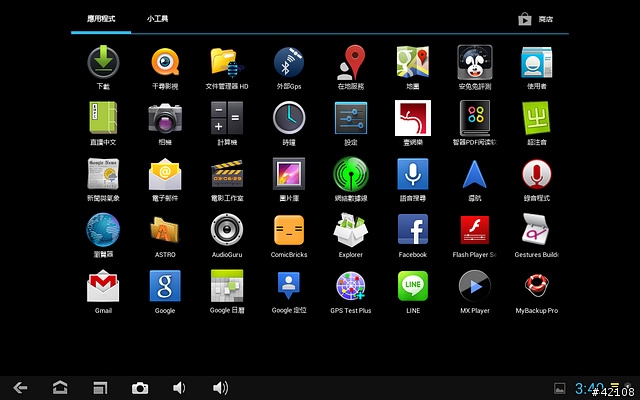Tap the Home button in navigation bar

click(60, 388)
